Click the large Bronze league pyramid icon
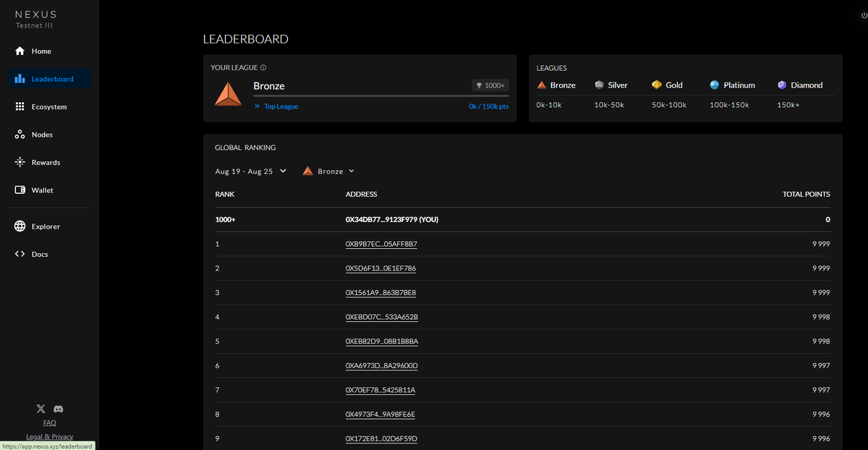The height and width of the screenshot is (450, 868). (x=228, y=94)
